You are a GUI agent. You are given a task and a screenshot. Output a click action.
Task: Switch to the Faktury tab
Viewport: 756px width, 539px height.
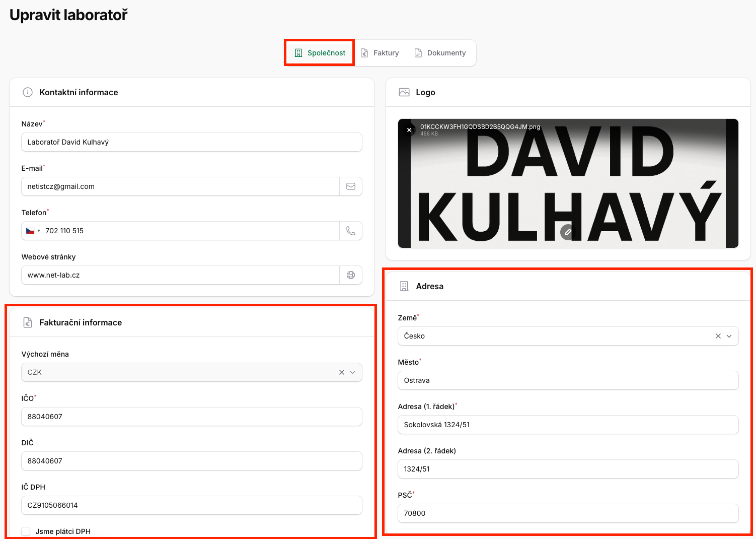point(380,53)
